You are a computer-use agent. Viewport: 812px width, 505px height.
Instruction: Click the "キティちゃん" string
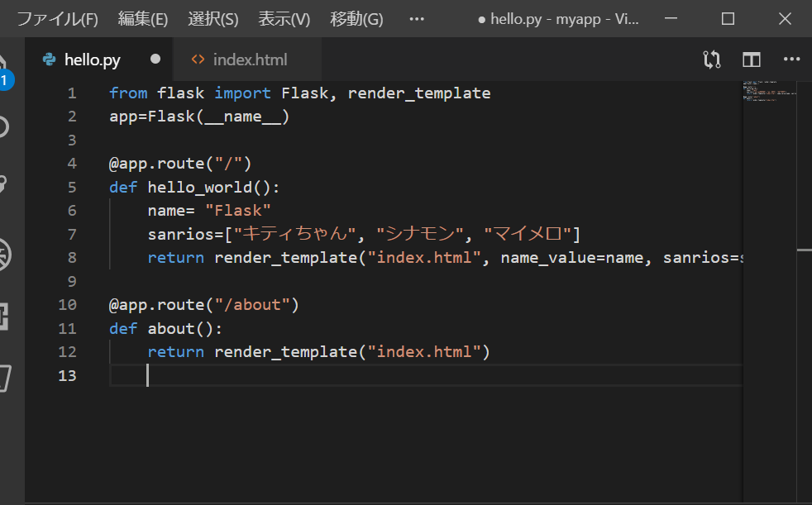pyautogui.click(x=295, y=234)
